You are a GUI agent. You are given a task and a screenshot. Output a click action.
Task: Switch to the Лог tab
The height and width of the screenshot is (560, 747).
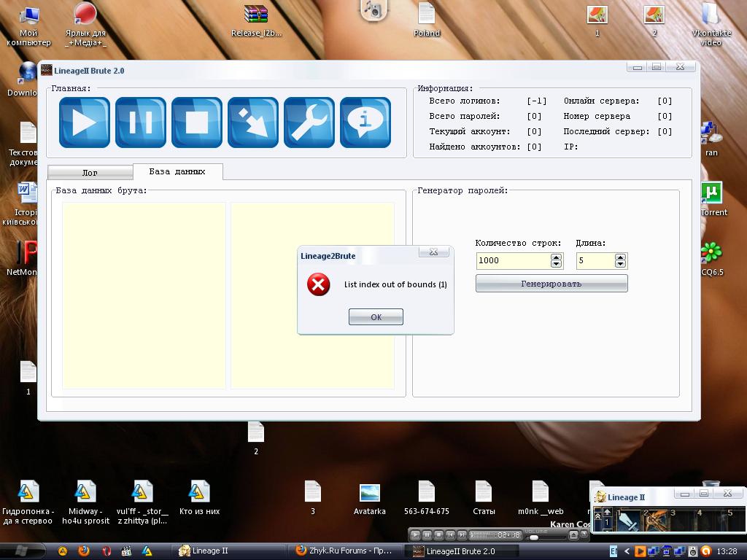click(x=90, y=172)
